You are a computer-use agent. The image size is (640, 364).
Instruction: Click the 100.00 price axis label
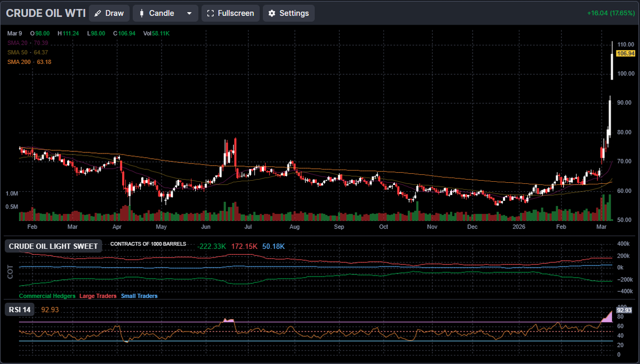click(625, 74)
